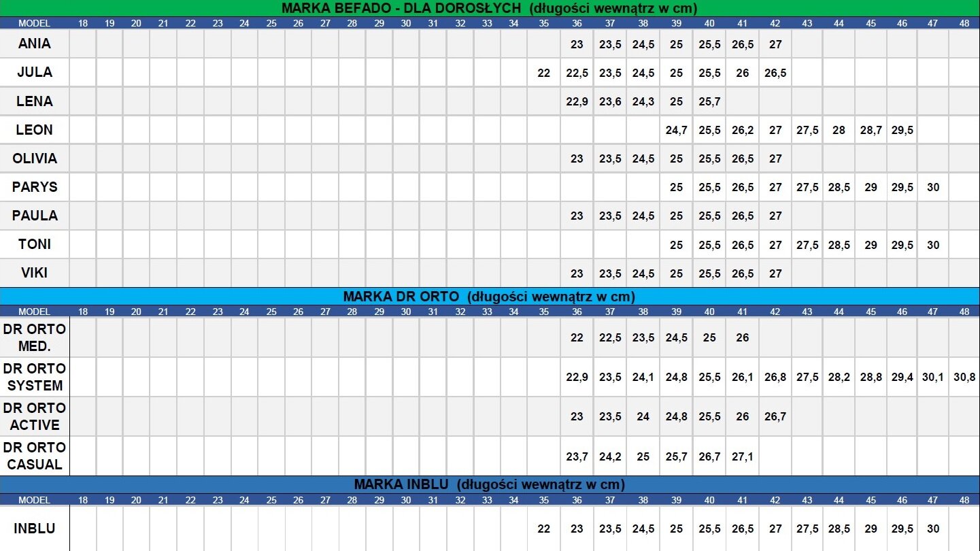Viewport: 980px width, 551px height.
Task: Click LENA's 22,9 value in size 36
Action: pyautogui.click(x=577, y=101)
